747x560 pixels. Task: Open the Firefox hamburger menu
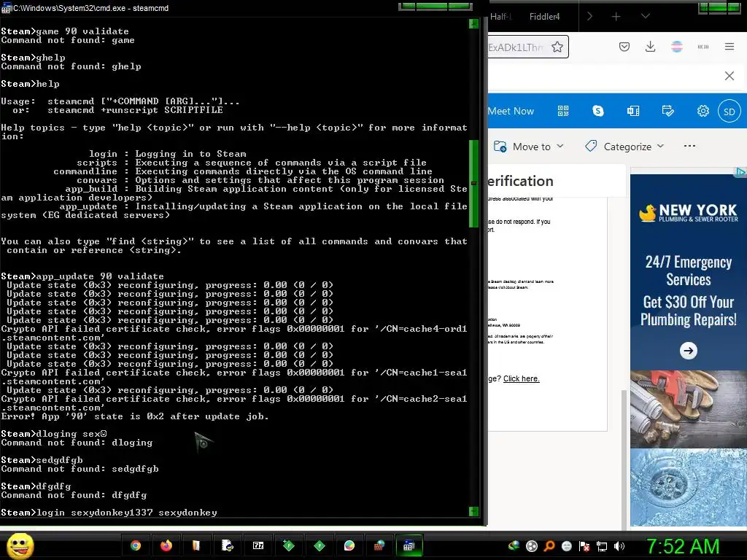click(729, 47)
